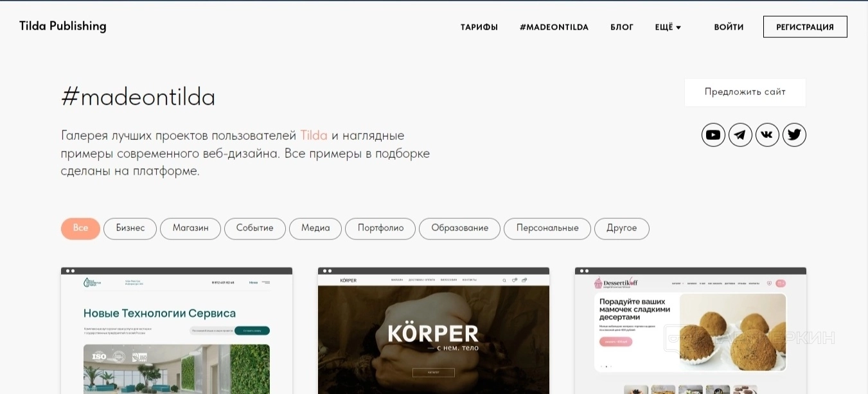Click the Предложить сайт button
Image resolution: width=868 pixels, height=394 pixels.
point(745,92)
